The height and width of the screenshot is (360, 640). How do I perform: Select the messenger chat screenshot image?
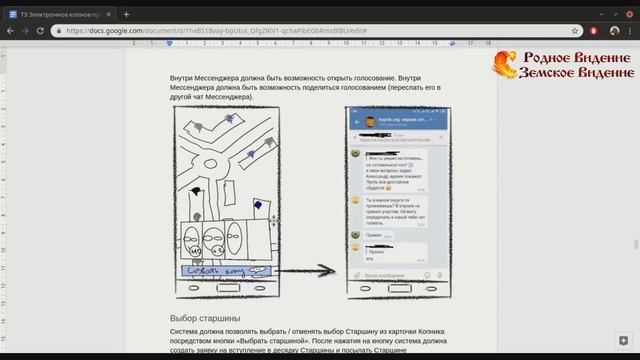pos(398,202)
